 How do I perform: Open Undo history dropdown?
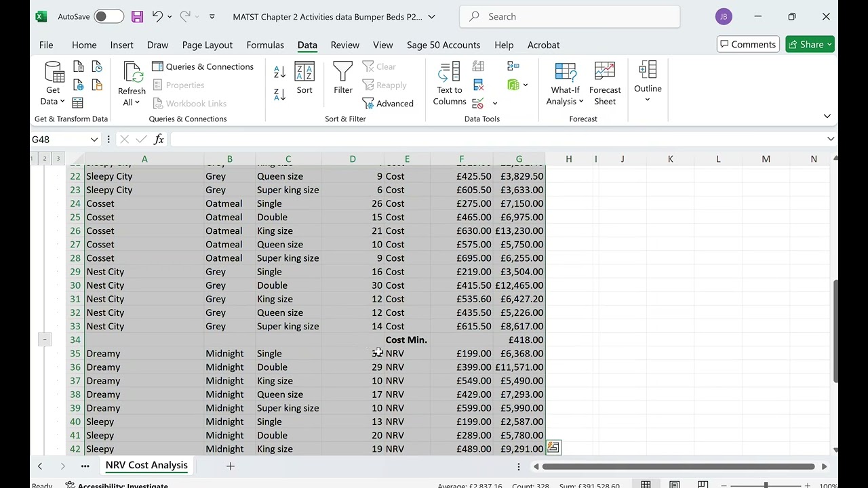[x=170, y=16]
